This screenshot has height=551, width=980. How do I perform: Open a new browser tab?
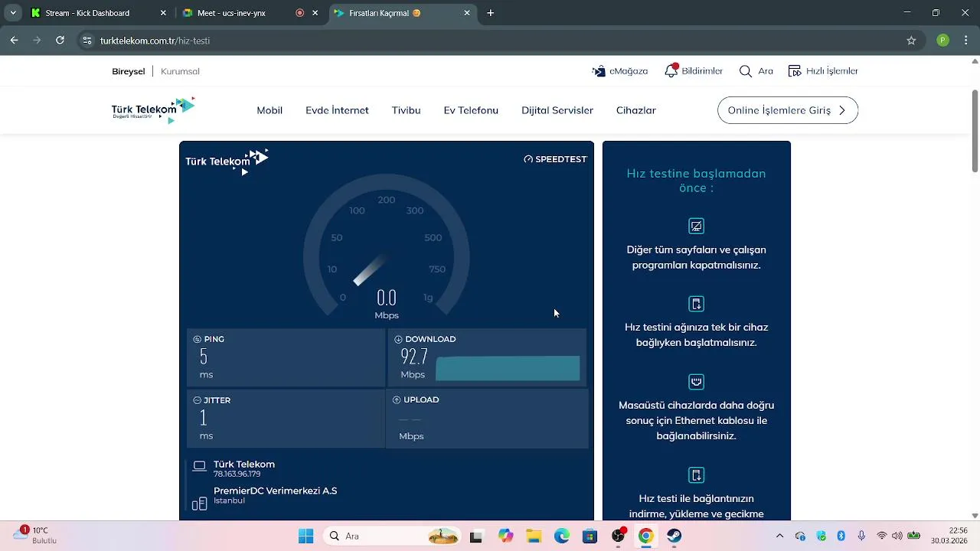(x=491, y=13)
